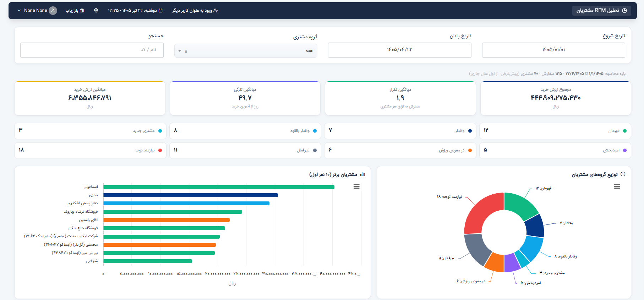Open the تاریخ پایان date field

point(400,50)
